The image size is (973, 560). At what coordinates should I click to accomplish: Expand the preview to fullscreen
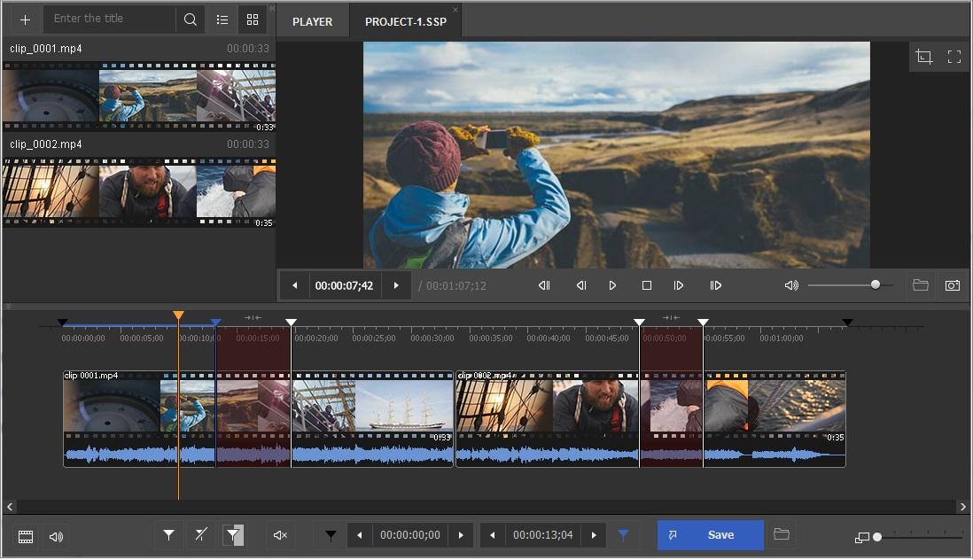click(x=954, y=56)
